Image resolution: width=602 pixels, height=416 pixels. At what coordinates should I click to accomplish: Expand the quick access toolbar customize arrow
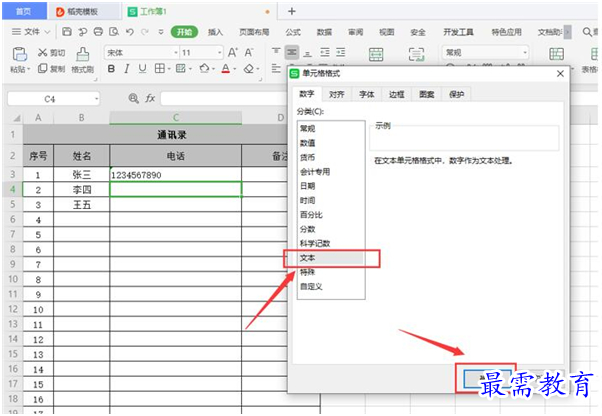[161, 32]
